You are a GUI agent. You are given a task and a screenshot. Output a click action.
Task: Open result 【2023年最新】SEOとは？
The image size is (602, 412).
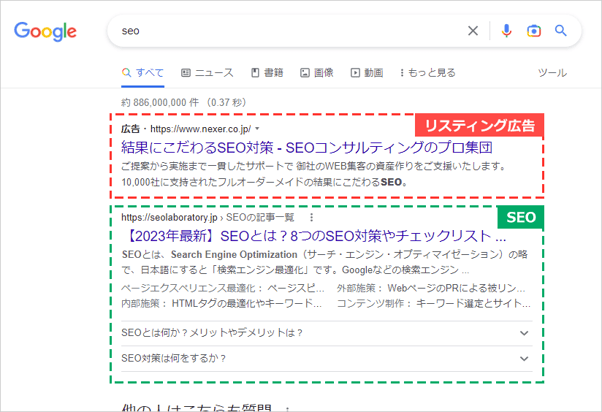click(314, 236)
